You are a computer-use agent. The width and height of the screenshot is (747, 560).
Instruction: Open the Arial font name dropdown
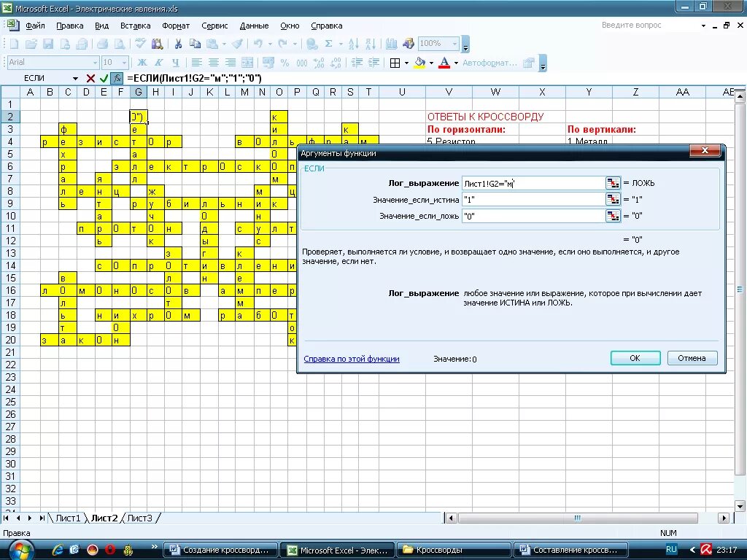tap(95, 63)
